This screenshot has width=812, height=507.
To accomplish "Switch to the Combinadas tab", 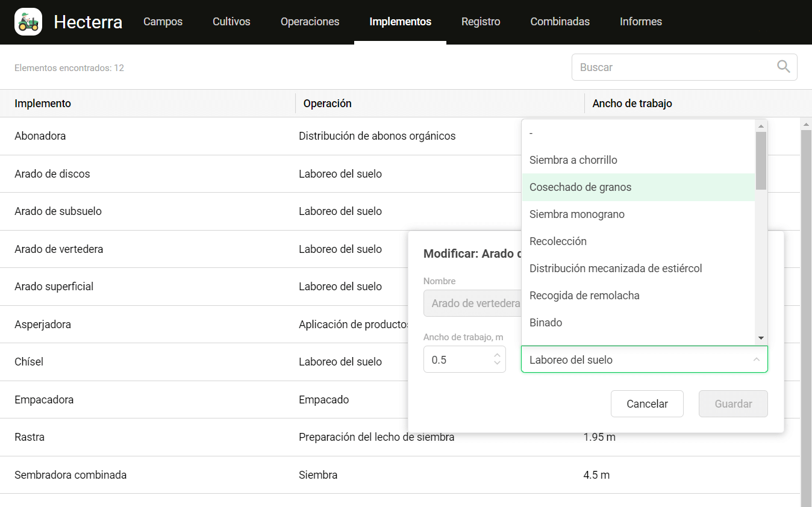I will (560, 22).
